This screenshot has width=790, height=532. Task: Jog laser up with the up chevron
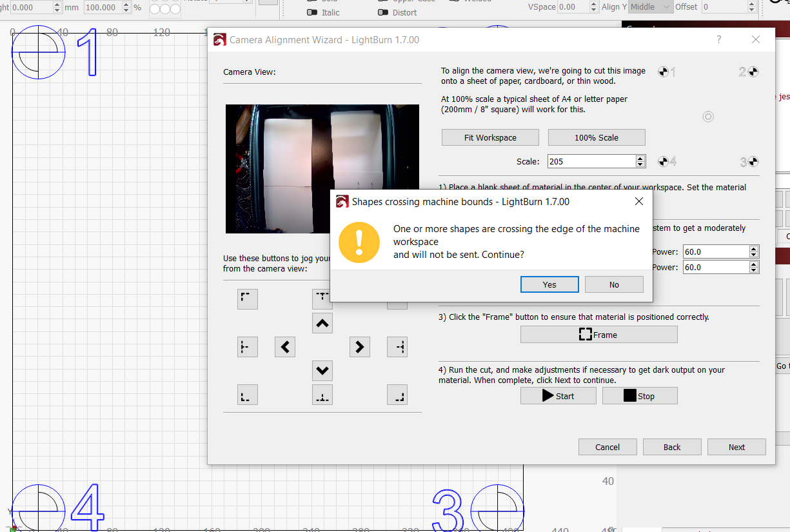point(322,323)
